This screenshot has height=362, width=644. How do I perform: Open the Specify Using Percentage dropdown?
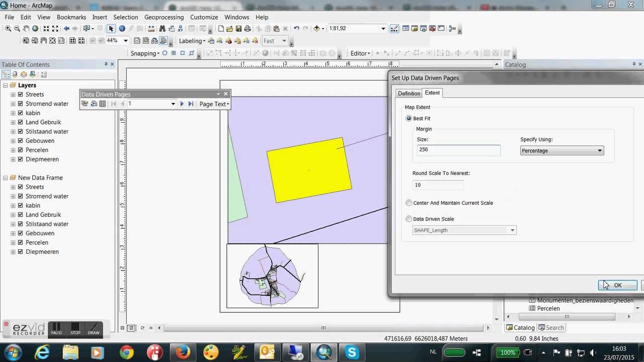coord(562,150)
